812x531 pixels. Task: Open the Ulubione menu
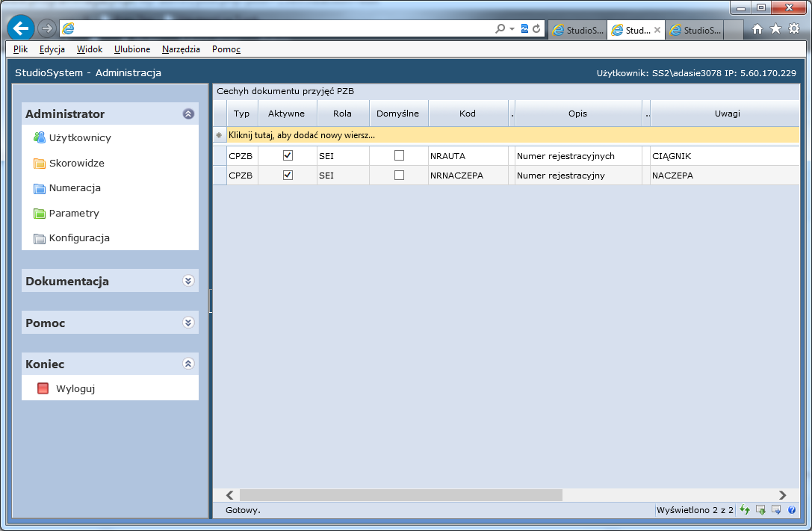pos(132,49)
